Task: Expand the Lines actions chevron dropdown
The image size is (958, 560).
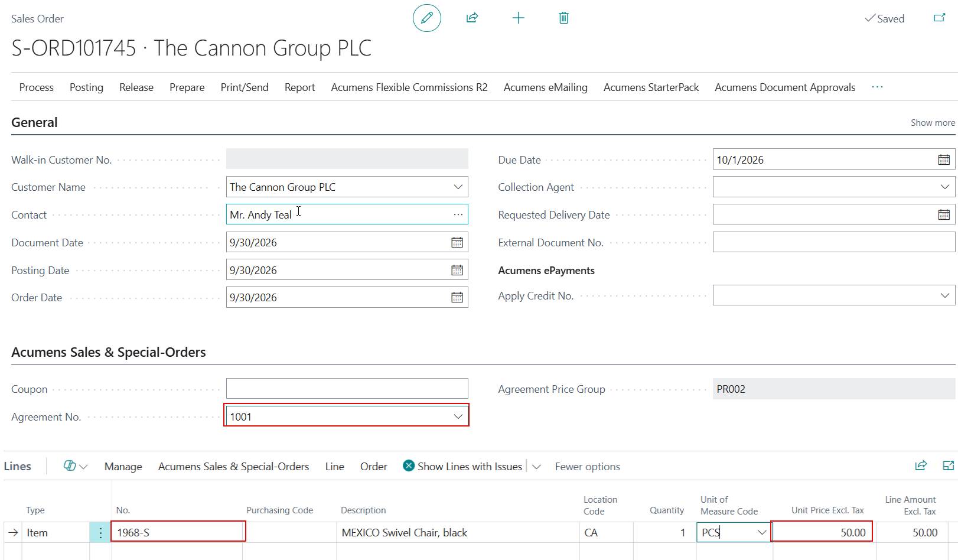Action: 536,467
